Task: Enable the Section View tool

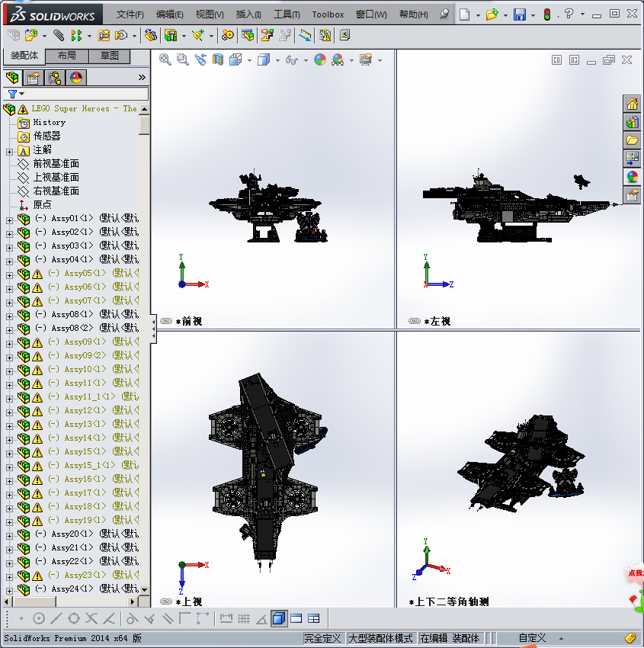Action: 216,59
